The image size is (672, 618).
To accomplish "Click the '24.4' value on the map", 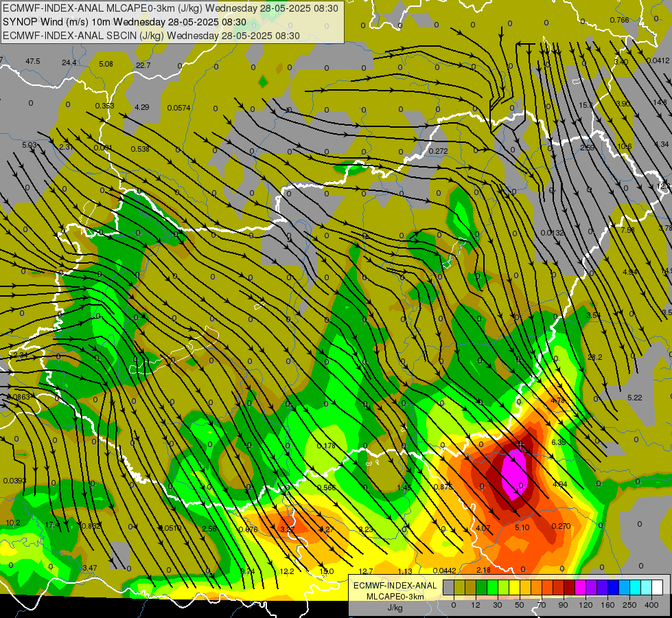I will (x=69, y=62).
